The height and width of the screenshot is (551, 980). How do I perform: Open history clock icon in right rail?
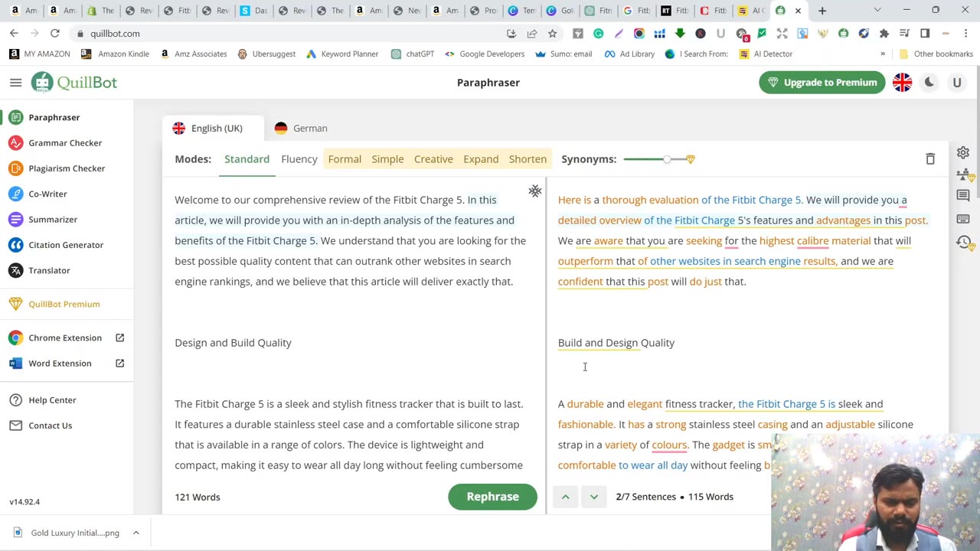pyautogui.click(x=963, y=242)
